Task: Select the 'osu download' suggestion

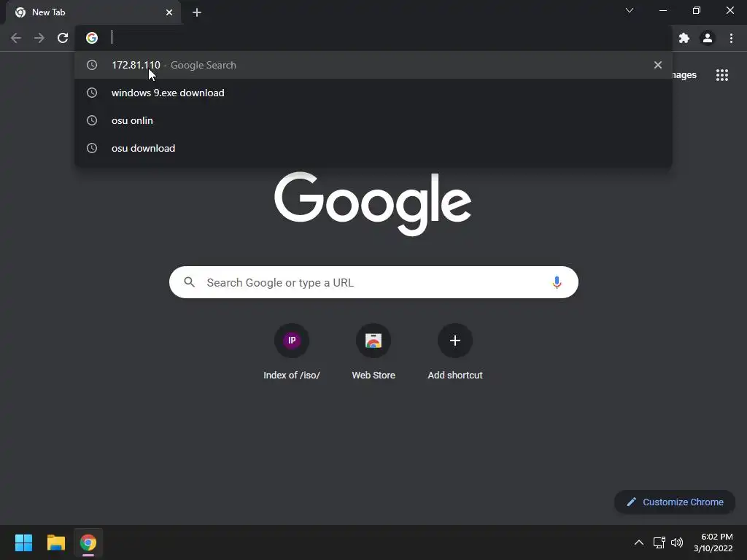Action: [x=373, y=148]
